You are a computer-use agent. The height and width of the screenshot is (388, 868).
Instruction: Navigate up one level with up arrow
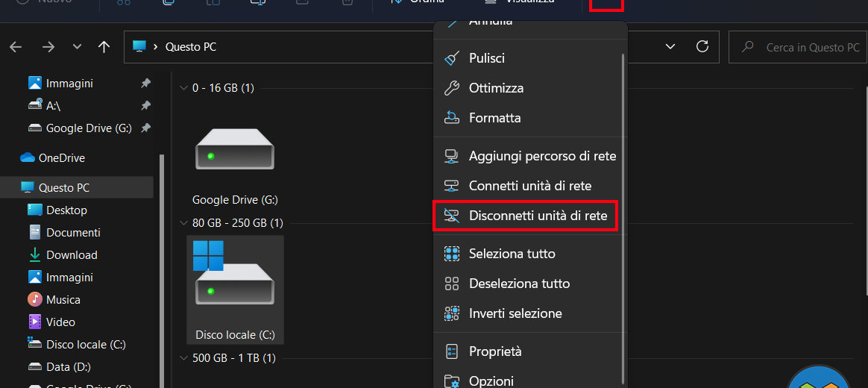coord(104,47)
